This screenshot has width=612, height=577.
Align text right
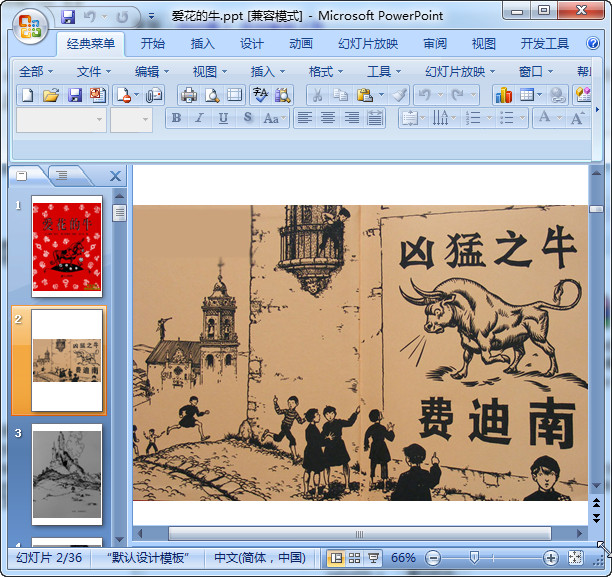coord(352,118)
